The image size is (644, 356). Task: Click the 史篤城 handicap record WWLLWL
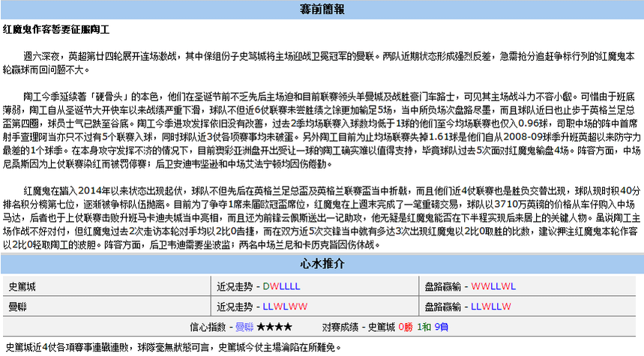coord(493,286)
